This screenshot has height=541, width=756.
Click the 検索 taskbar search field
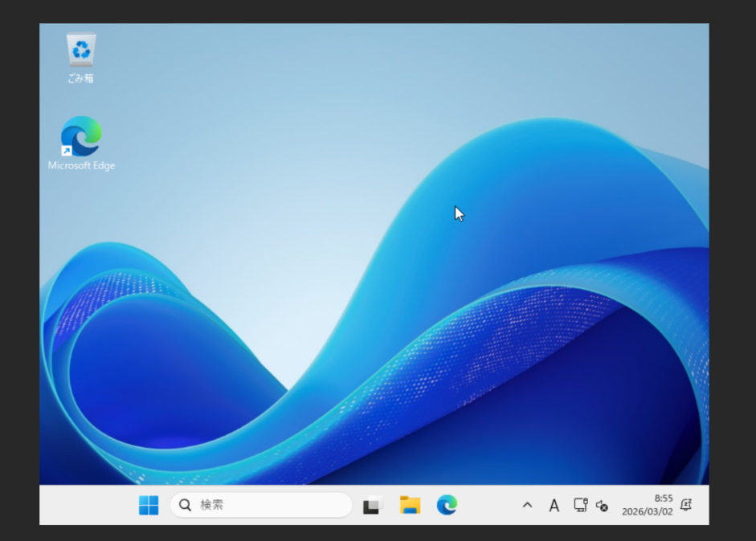tap(265, 505)
